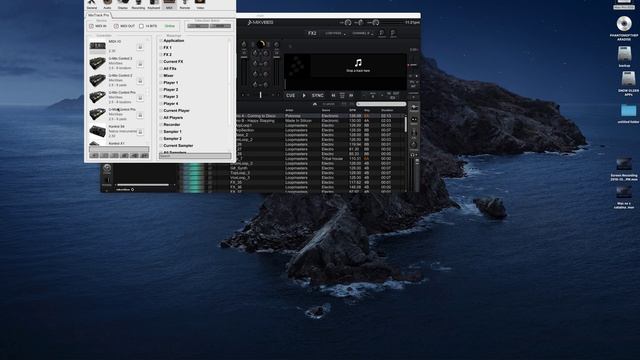This screenshot has height=360, width=640.
Task: Click the music note drop-track area
Action: pyautogui.click(x=358, y=65)
